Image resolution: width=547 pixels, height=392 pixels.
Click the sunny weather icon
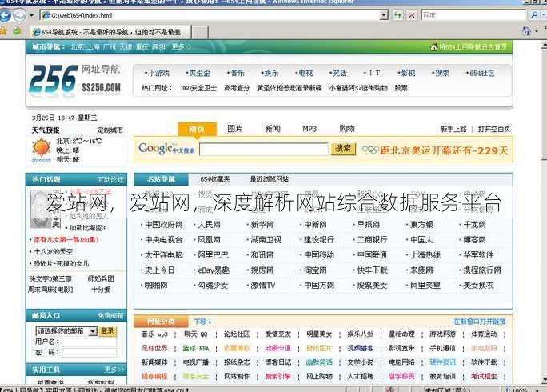pyautogui.click(x=42, y=148)
